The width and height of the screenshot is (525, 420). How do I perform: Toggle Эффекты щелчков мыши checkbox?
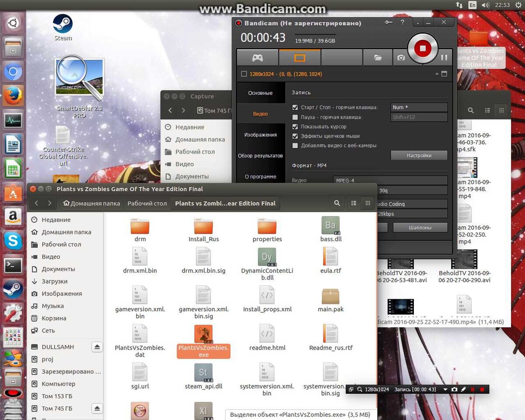pos(295,136)
